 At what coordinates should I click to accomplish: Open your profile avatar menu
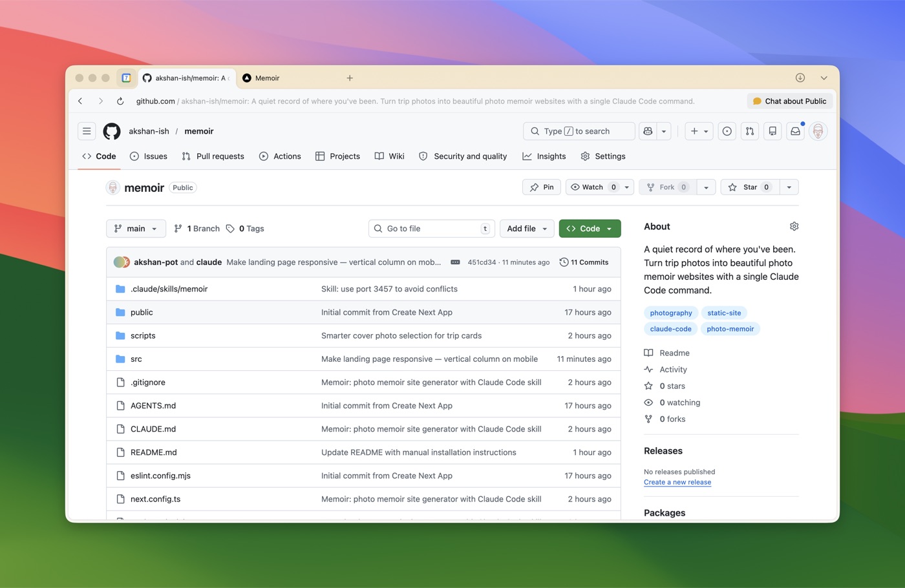click(x=818, y=131)
